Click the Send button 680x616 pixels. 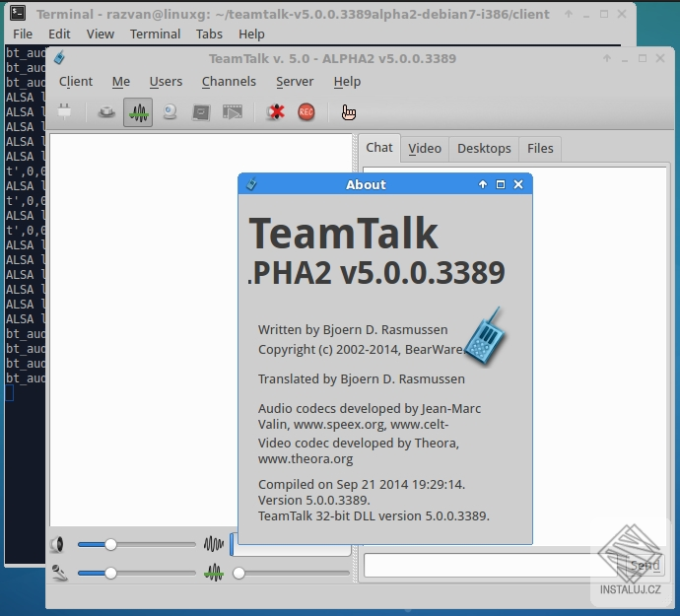[x=645, y=566]
